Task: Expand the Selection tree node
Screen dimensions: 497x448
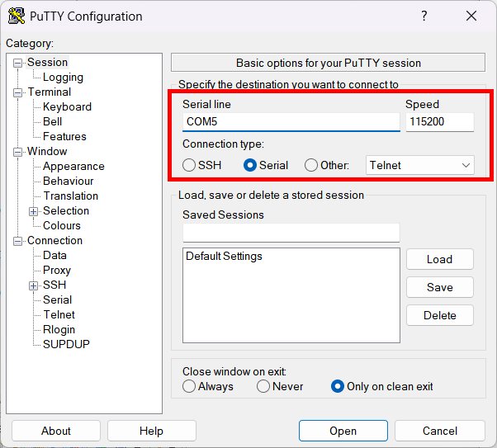Action: tap(33, 211)
